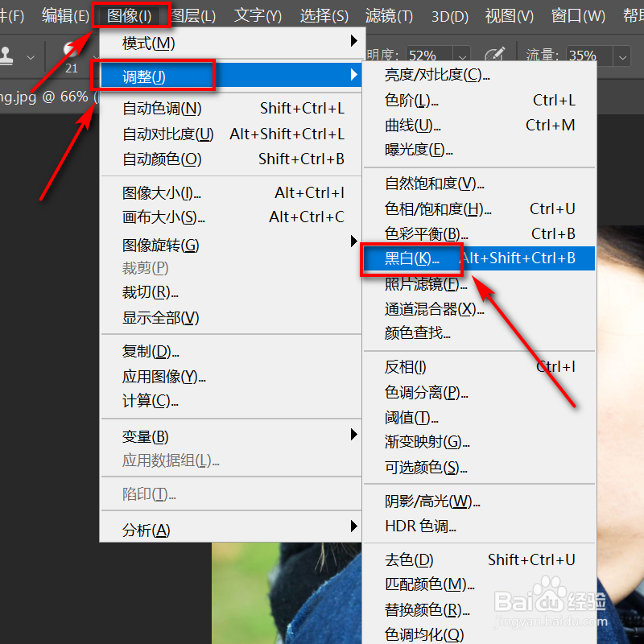Toggle pressure for opacity icon
Screen dimensions: 644x644
[494, 55]
